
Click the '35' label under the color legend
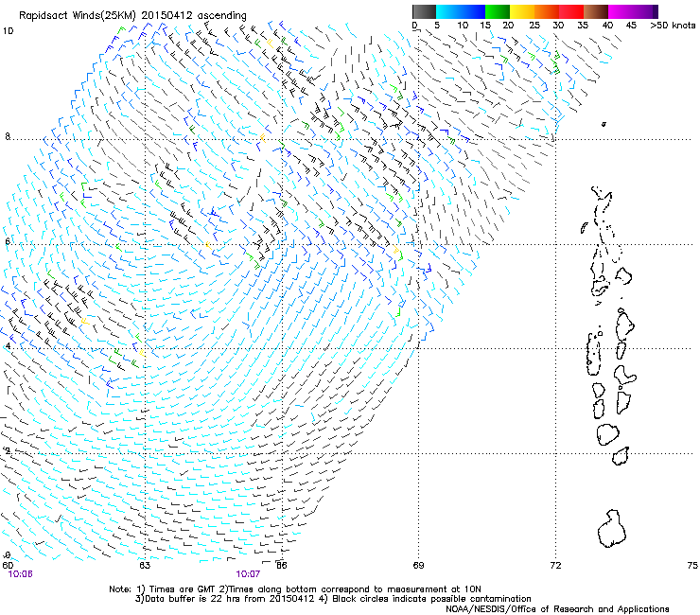583,26
